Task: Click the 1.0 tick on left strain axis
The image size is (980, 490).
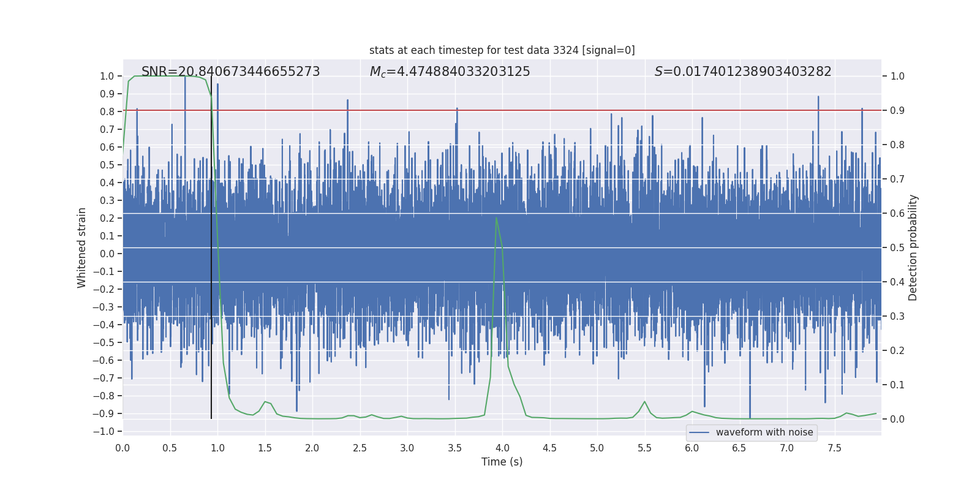Action: (107, 77)
